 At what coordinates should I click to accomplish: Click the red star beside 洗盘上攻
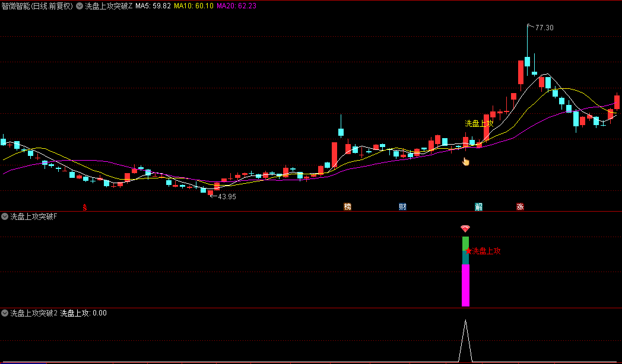point(468,251)
